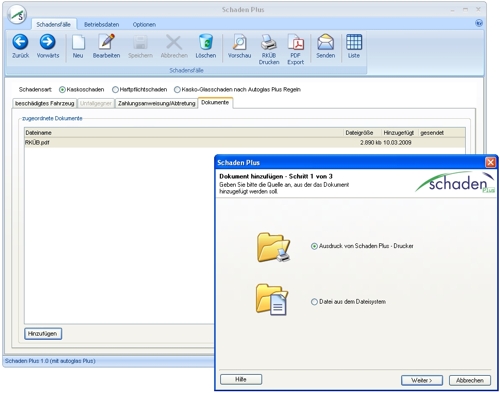Open the Zahlungsanweisung/Abtretung tab
The image size is (500, 393).
[x=156, y=103]
